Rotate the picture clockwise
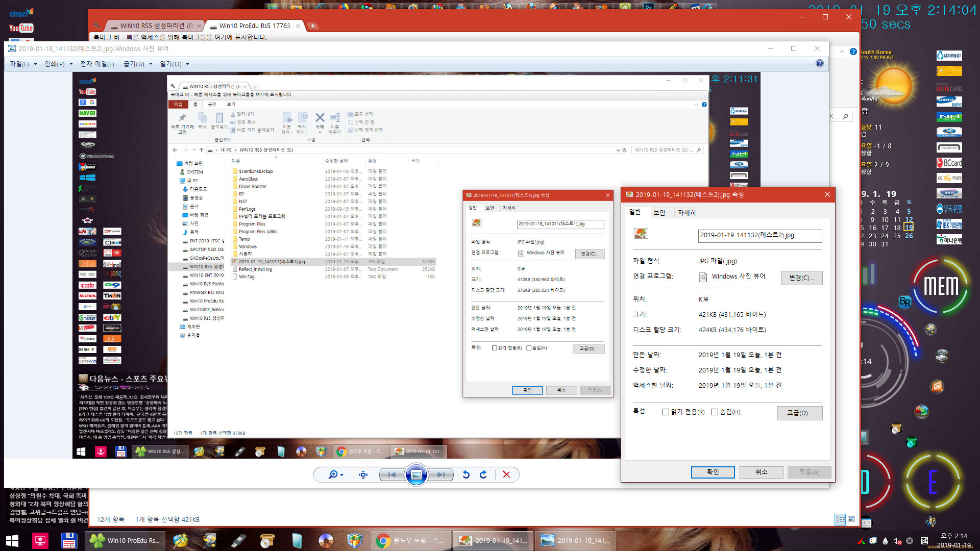980x551 pixels. pos(483,474)
